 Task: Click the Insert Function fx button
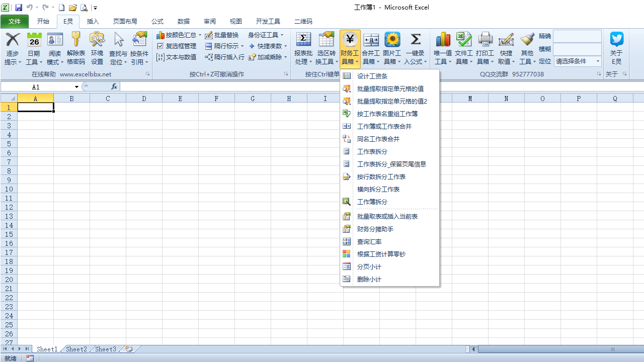(x=114, y=86)
